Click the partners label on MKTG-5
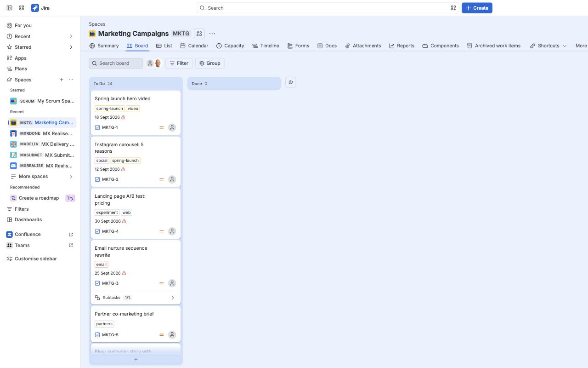This screenshot has width=588, height=368. (104, 324)
